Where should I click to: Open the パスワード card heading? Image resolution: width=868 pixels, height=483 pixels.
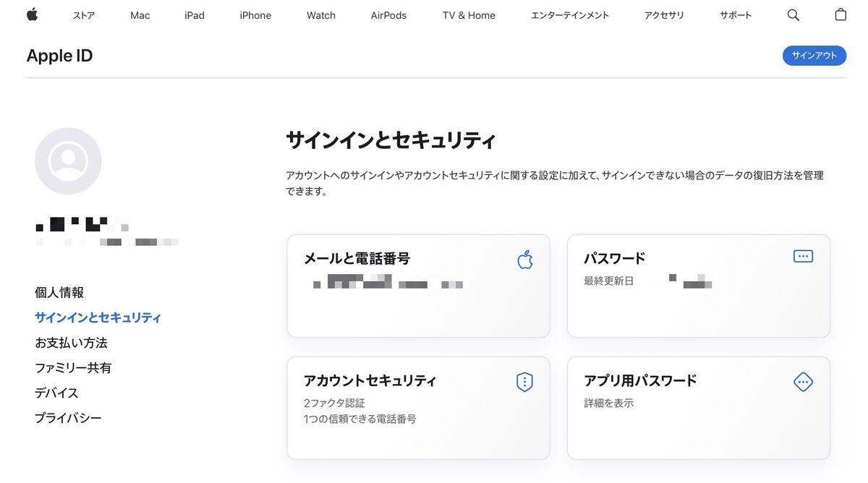tap(614, 258)
